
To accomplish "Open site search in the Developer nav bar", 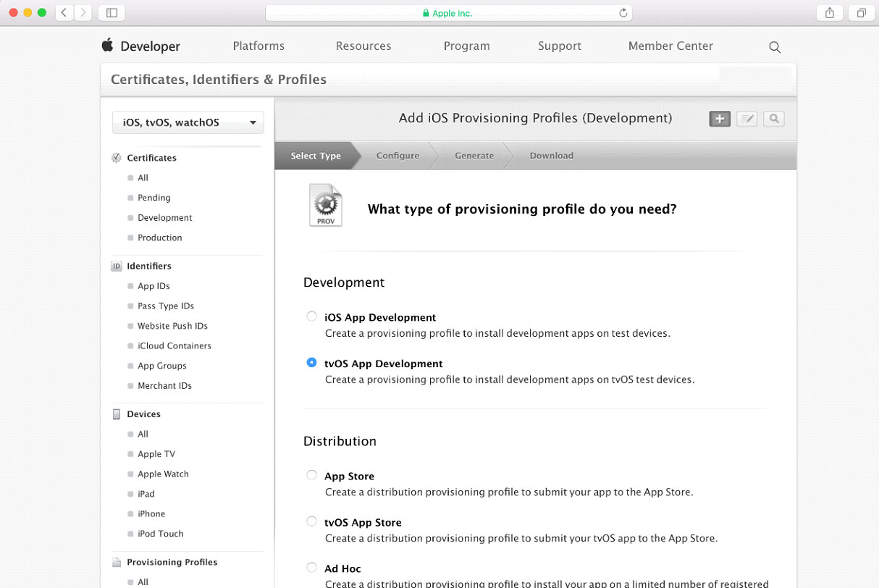I will tap(774, 47).
